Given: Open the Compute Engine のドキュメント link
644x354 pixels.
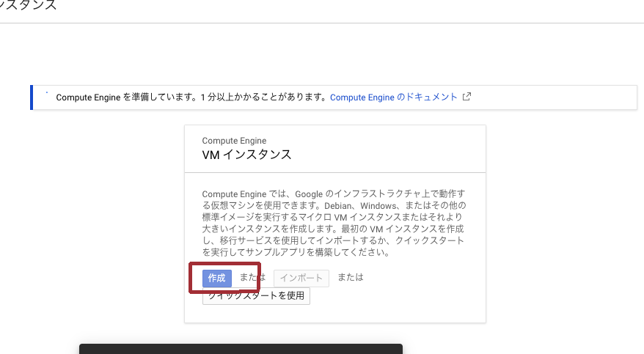Looking at the screenshot, I should click(x=393, y=97).
